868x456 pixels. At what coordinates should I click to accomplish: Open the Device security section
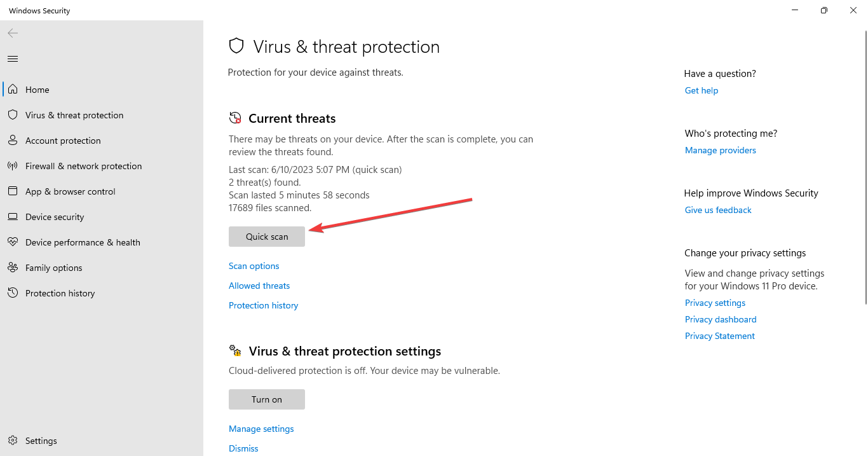(55, 216)
